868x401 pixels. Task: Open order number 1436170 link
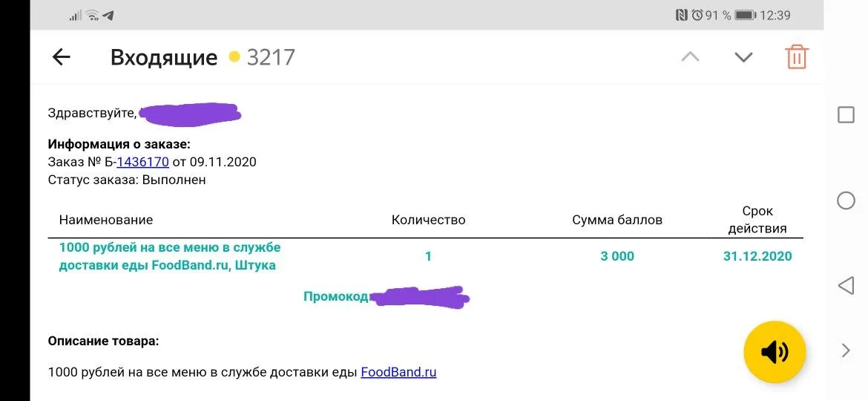[143, 163]
